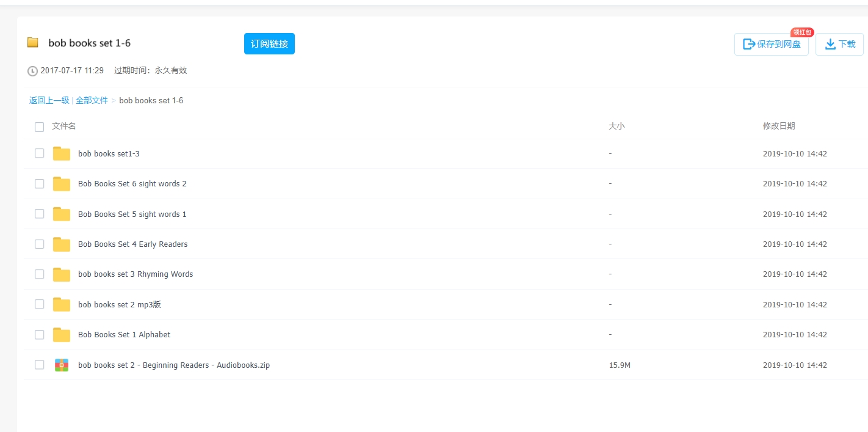Click the title folder icon next to bob books set 1-6
Screen dimensions: 868x432
tap(33, 43)
